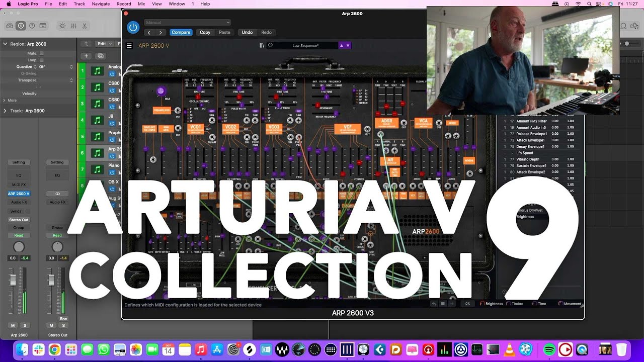The height and width of the screenshot is (362, 644).
Task: Open the ARP 2600 V instrument slot
Action: tap(19, 194)
